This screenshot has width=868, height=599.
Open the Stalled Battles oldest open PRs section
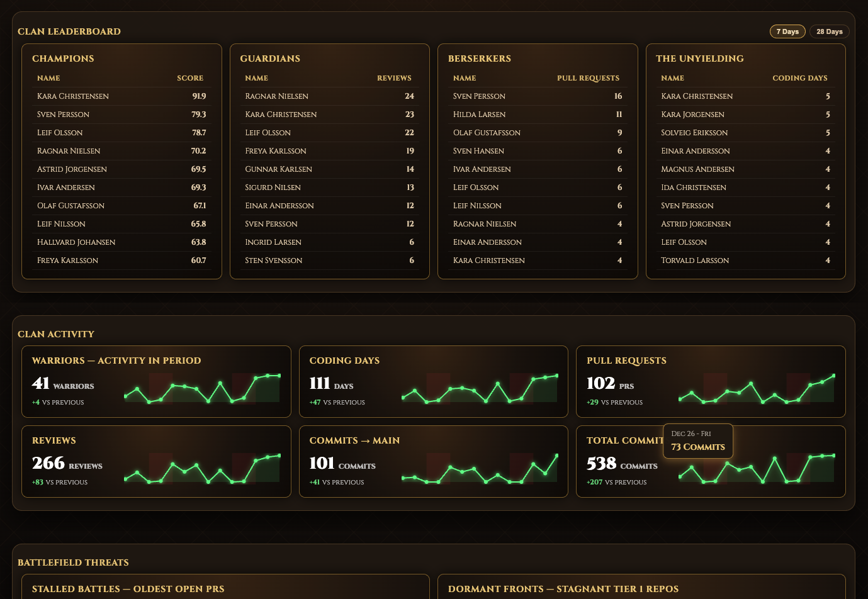tap(128, 589)
